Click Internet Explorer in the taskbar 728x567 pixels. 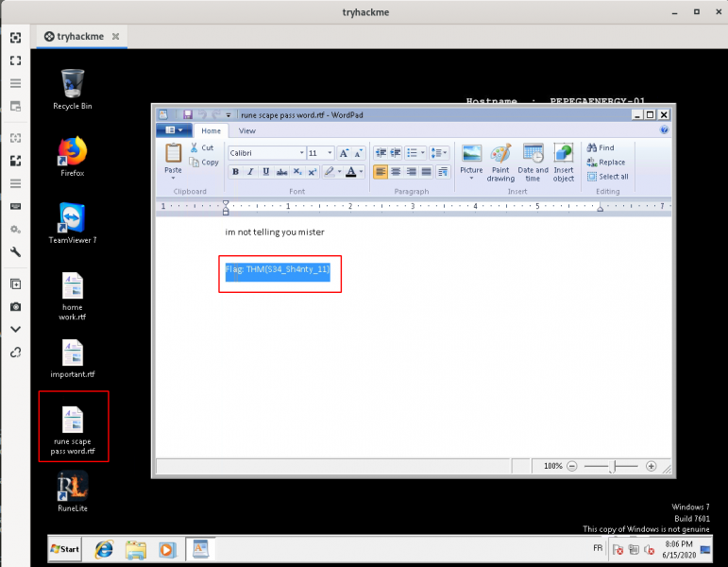tap(105, 548)
